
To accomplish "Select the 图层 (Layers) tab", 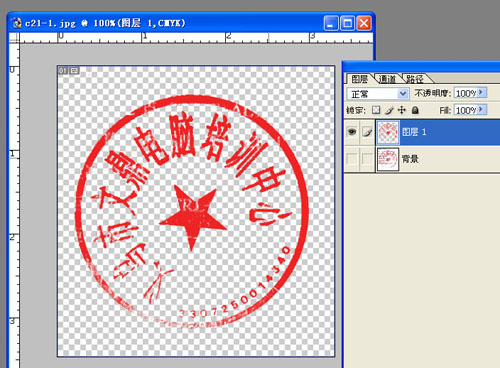I will tap(360, 79).
